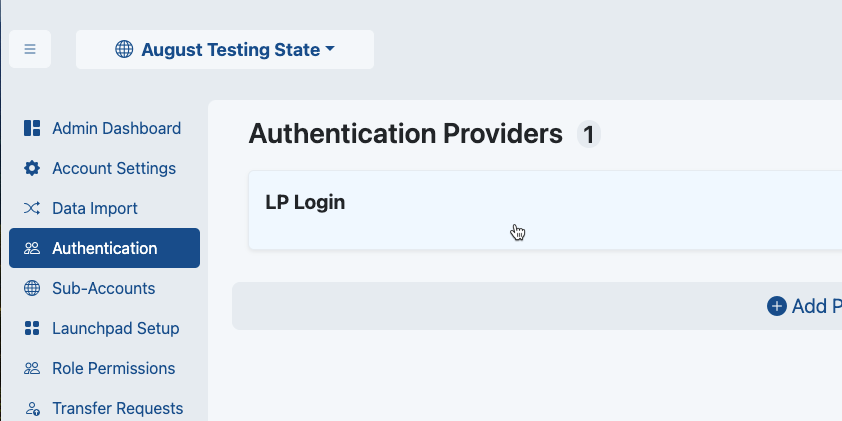The height and width of the screenshot is (421, 842).
Task: Click the Data Import shuffle icon
Action: (x=32, y=208)
